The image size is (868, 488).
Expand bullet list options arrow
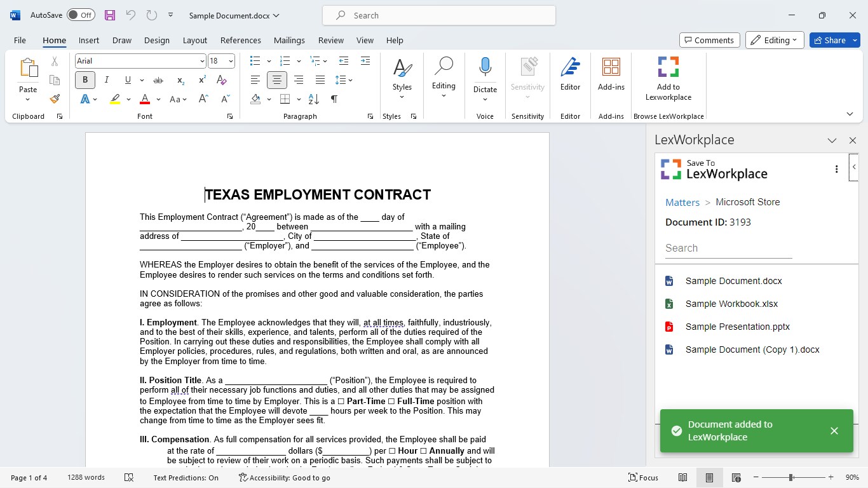tap(269, 62)
